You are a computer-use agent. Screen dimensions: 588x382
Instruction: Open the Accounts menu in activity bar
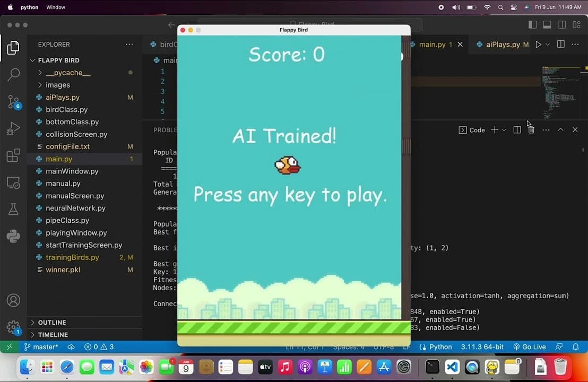(13, 301)
